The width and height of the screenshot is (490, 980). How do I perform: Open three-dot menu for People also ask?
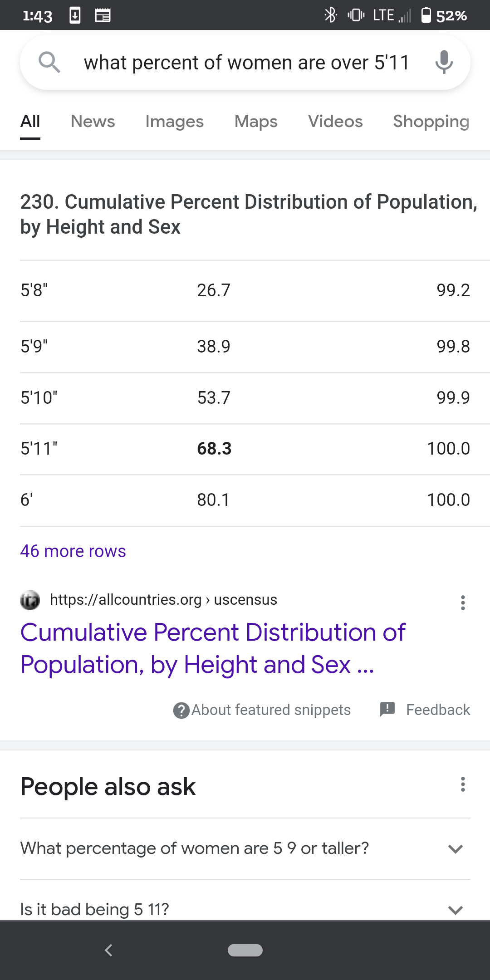(x=463, y=784)
